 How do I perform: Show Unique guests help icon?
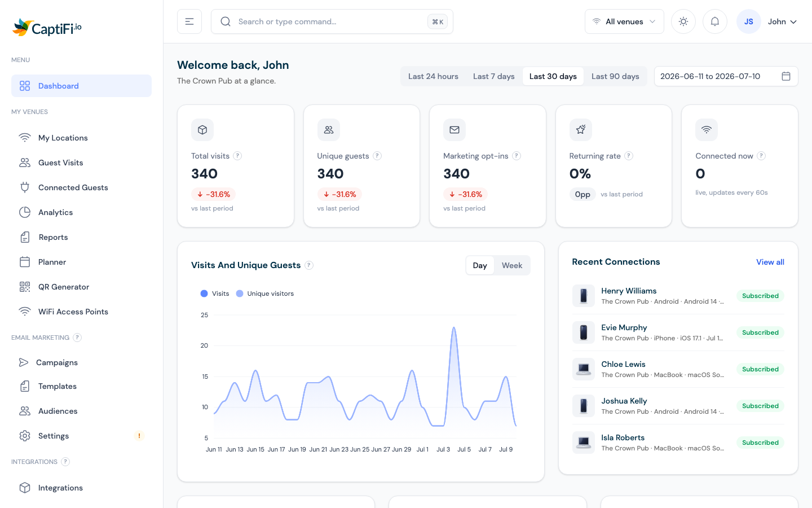click(x=377, y=156)
